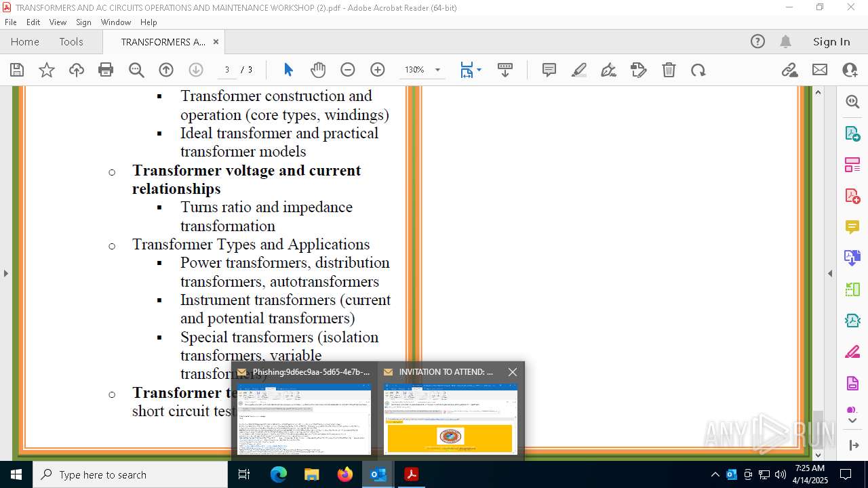Select the arrow selection tool

pos(288,70)
